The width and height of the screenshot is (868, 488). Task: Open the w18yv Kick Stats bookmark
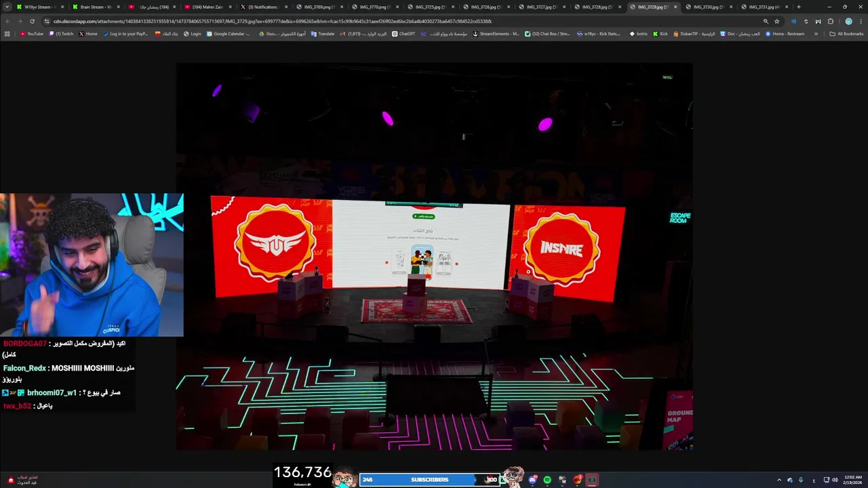click(x=599, y=34)
